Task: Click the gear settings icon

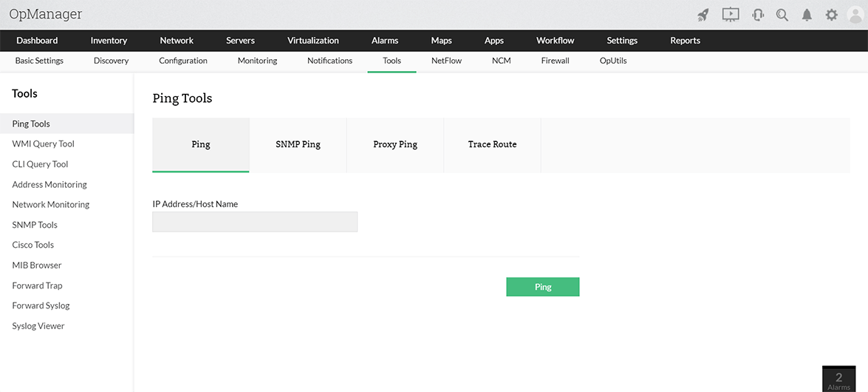Action: (x=832, y=15)
